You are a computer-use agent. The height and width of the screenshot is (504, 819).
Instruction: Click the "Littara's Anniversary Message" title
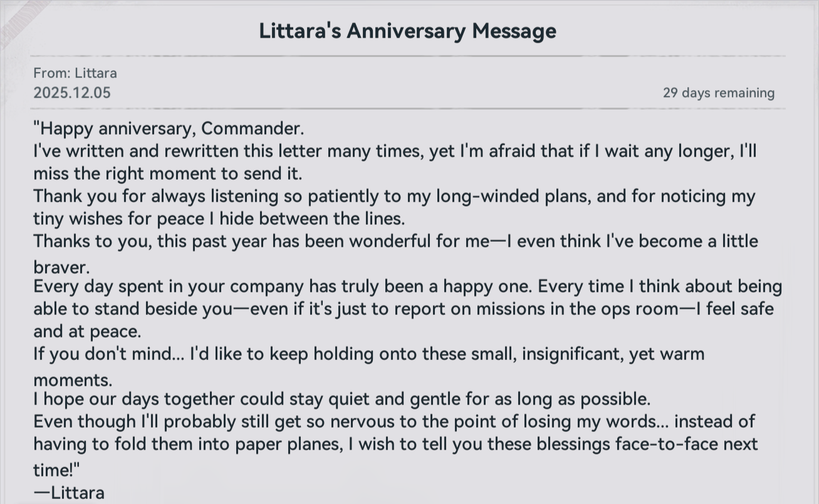pos(407,31)
